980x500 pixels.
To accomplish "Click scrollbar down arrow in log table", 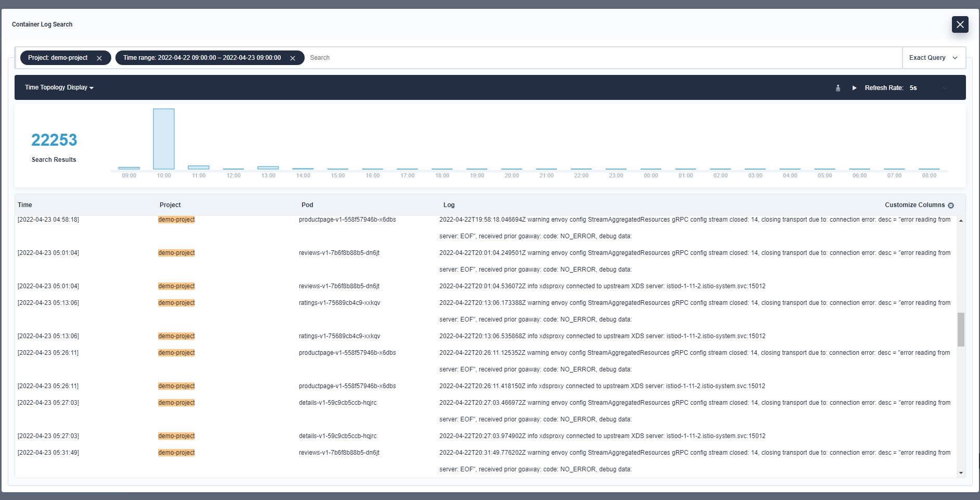I will pyautogui.click(x=961, y=473).
